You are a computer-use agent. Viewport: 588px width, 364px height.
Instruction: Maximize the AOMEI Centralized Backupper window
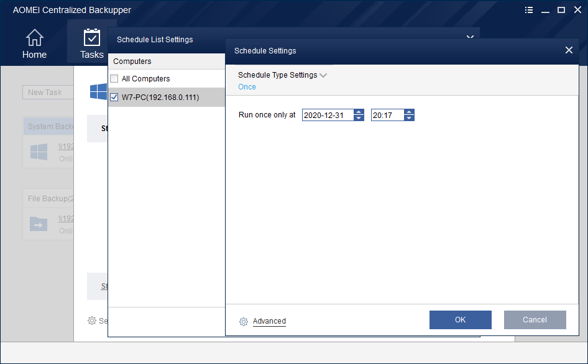click(x=561, y=10)
